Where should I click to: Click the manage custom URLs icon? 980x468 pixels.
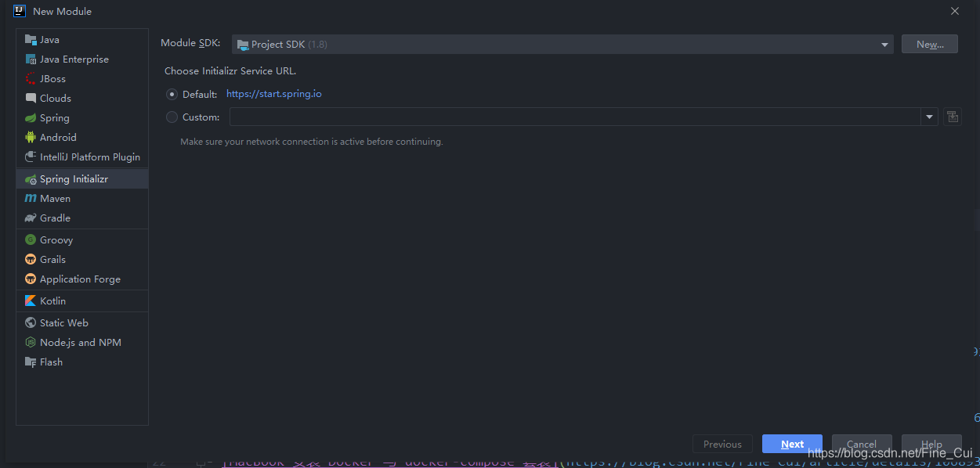pyautogui.click(x=953, y=117)
